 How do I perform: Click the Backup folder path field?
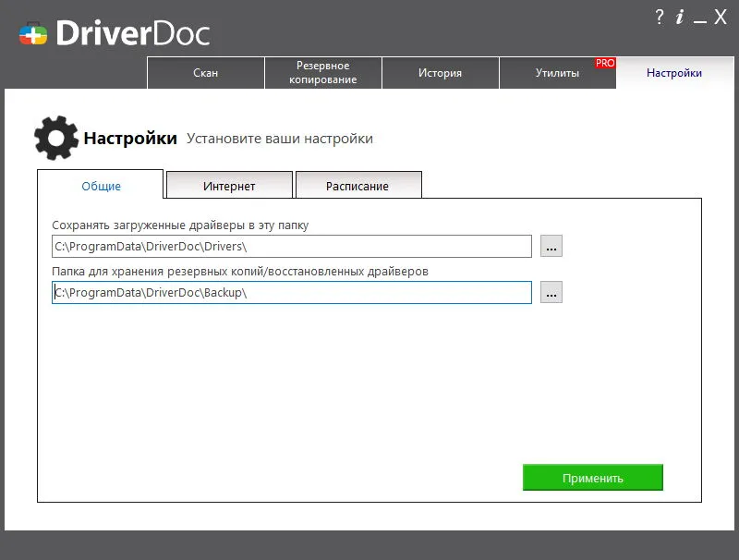(x=292, y=292)
